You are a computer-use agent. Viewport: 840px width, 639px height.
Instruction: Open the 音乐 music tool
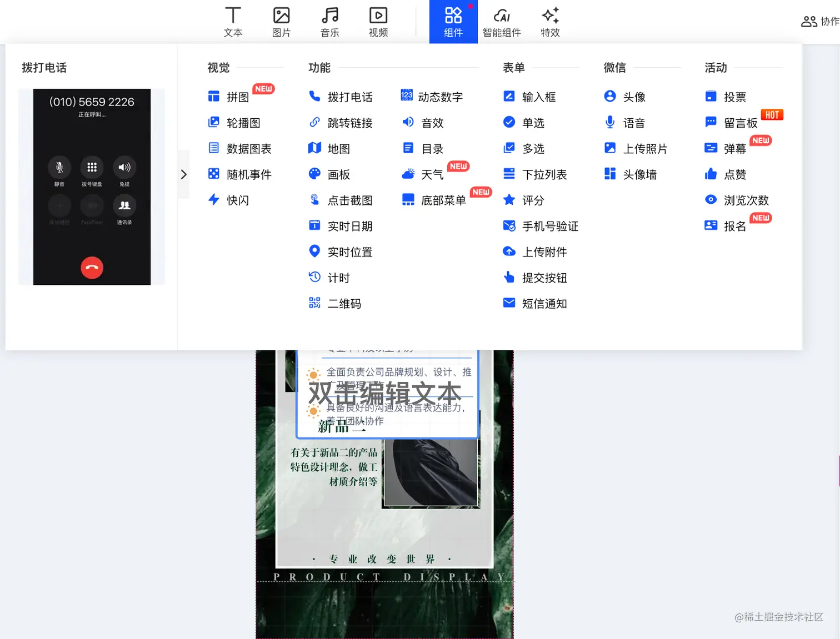pyautogui.click(x=329, y=22)
